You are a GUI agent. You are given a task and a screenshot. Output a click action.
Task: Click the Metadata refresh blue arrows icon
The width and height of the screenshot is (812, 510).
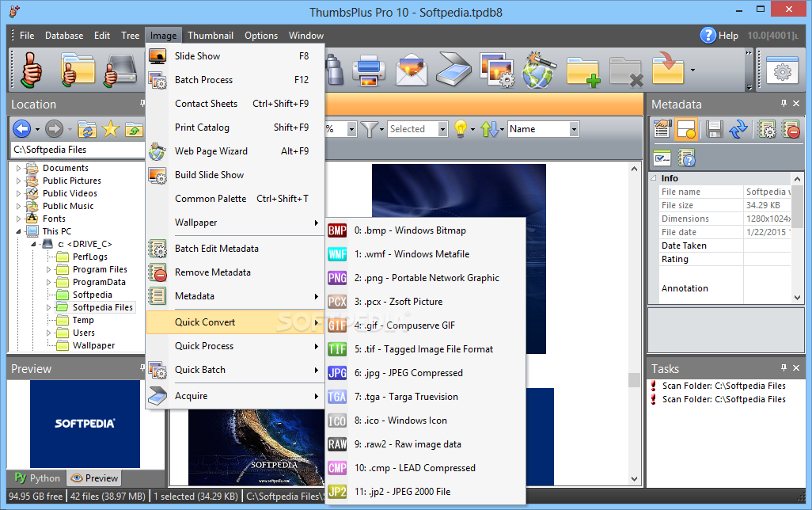pyautogui.click(x=738, y=129)
